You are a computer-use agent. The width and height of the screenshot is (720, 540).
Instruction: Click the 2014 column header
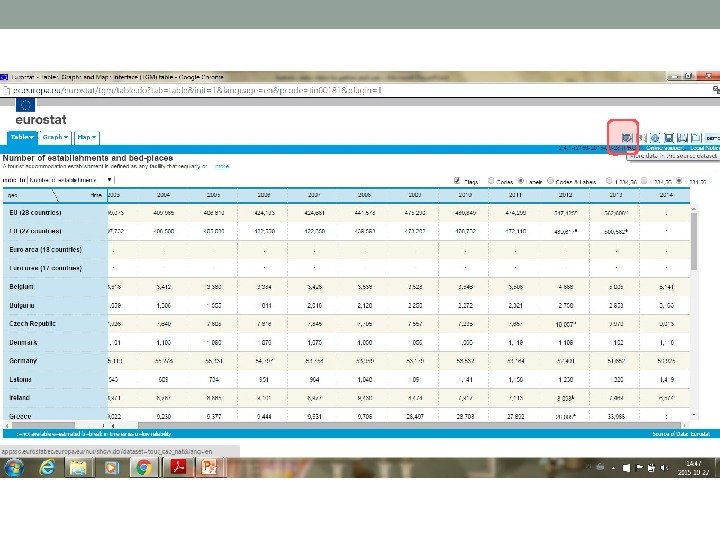(666, 195)
